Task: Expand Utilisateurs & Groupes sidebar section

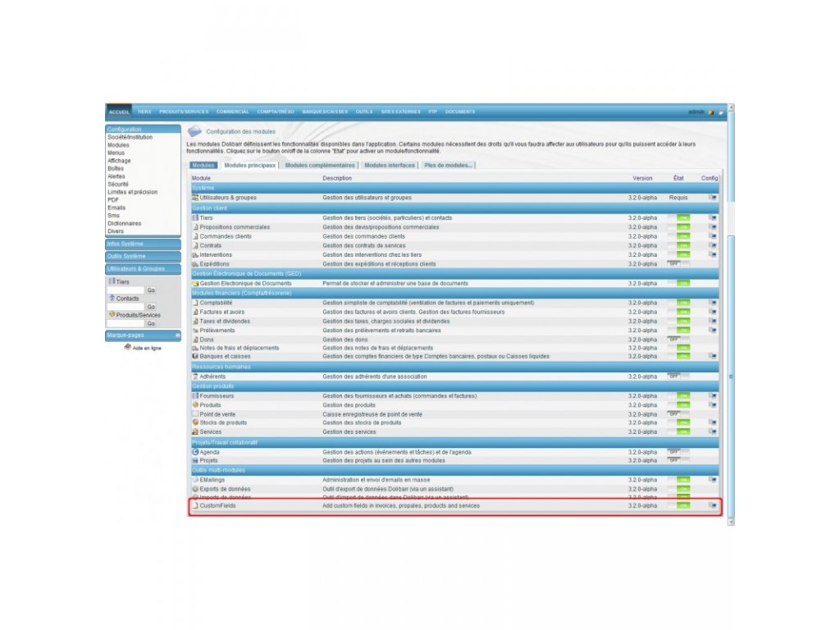Action: click(143, 269)
